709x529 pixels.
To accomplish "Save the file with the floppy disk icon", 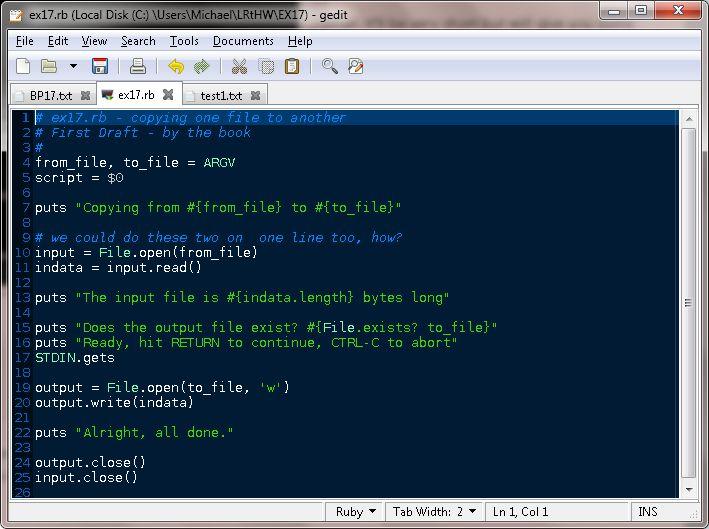I will point(100,66).
